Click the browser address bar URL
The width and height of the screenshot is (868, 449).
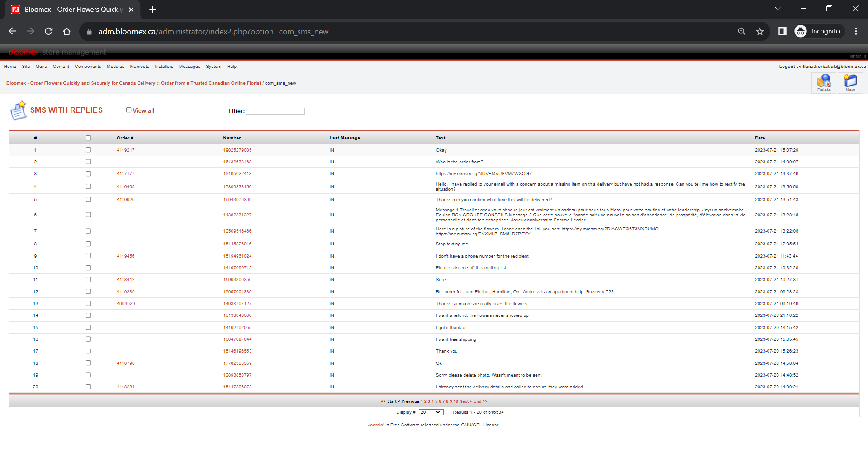213,32
